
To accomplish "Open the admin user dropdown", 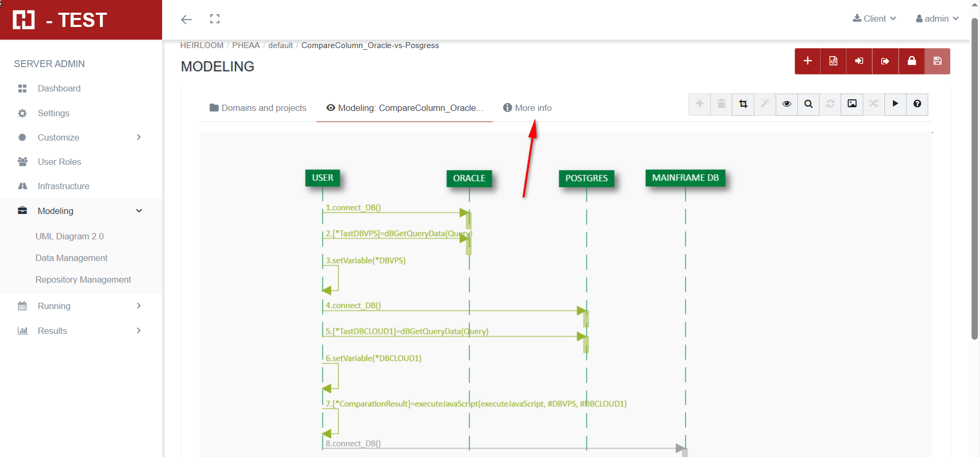I will (x=937, y=18).
